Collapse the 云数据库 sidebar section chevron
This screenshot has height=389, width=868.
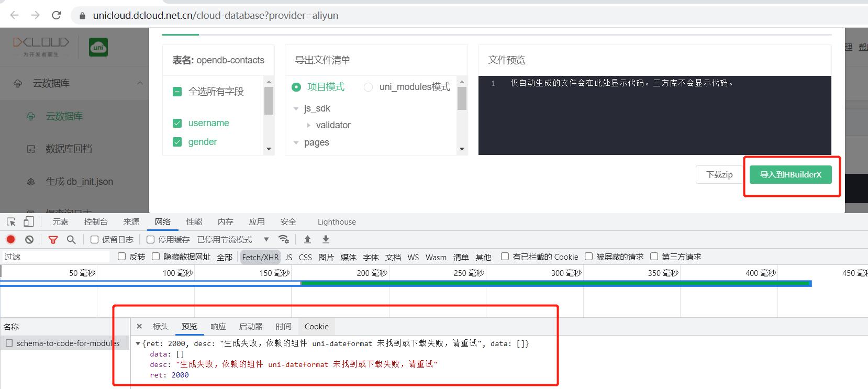click(x=140, y=83)
